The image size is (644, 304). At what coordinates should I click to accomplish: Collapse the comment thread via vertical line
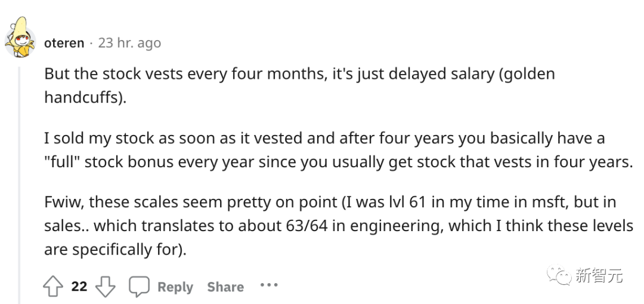pyautogui.click(x=18, y=185)
